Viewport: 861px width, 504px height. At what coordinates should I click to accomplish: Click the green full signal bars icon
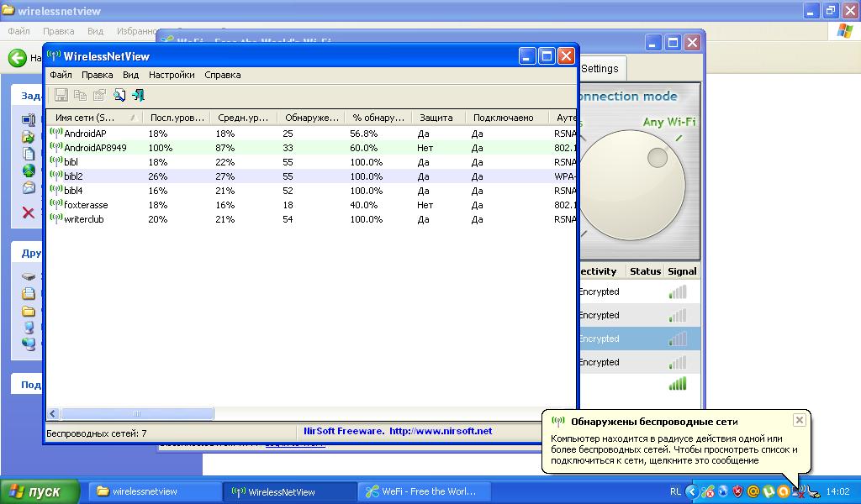tap(678, 384)
